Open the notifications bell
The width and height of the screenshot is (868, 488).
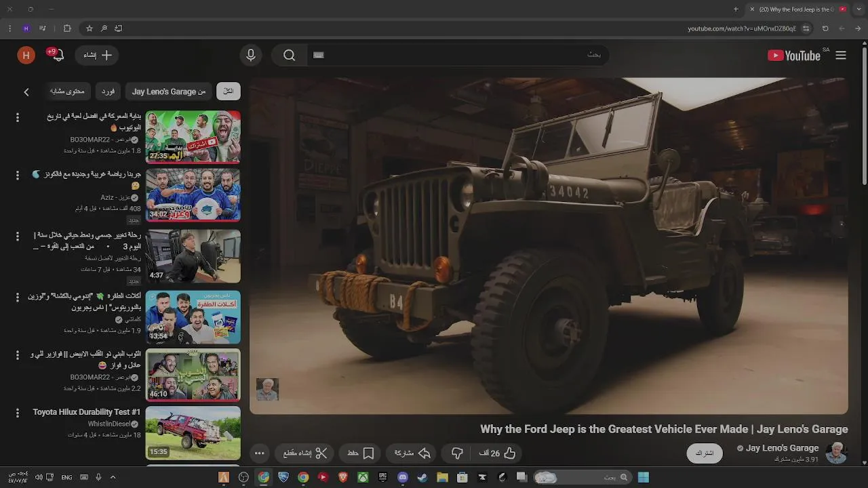pos(58,56)
